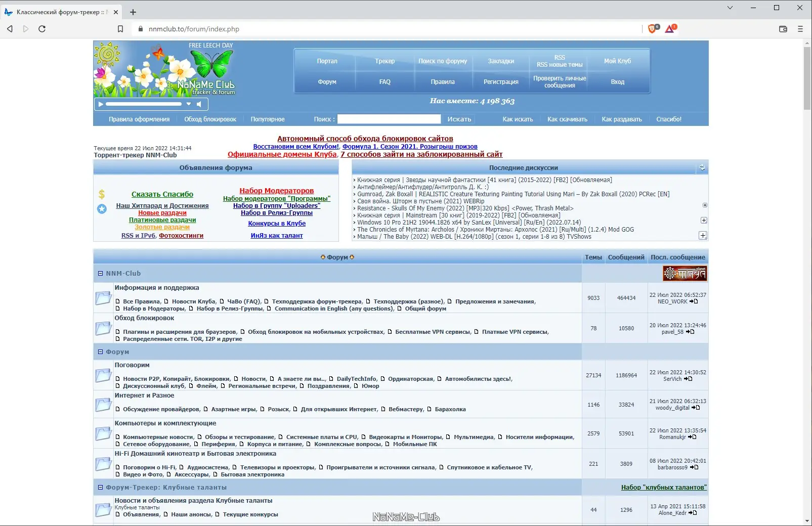Screen dimensions: 812x526
Task: Open Платиновые раздачи link
Action: click(x=162, y=220)
